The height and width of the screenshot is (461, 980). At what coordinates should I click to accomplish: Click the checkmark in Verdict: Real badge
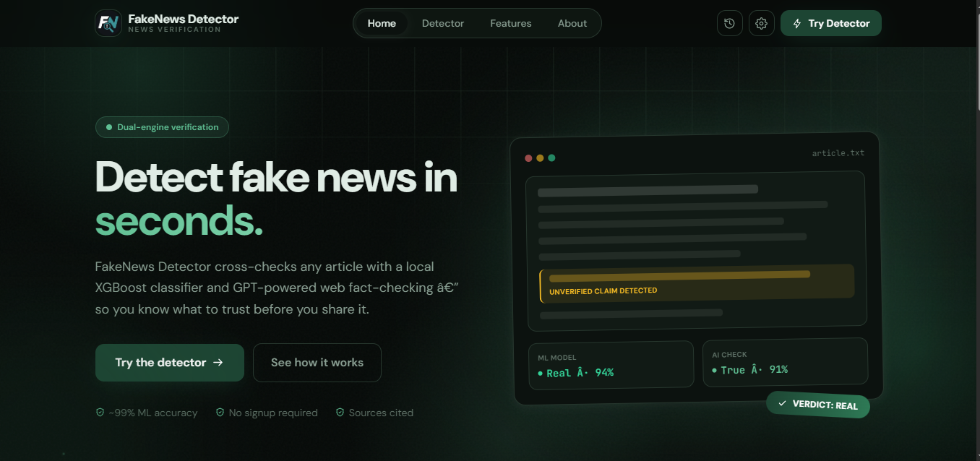click(x=782, y=403)
